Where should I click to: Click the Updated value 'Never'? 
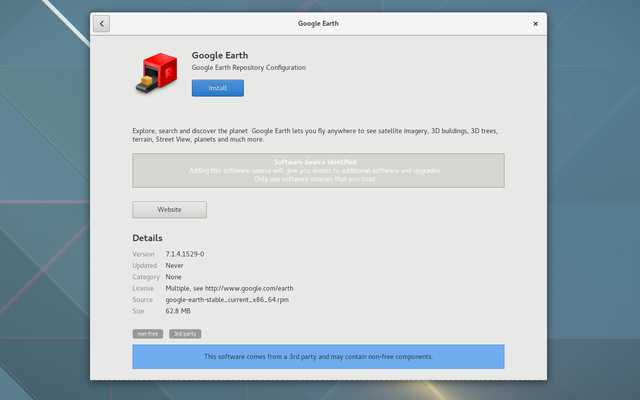tap(174, 265)
